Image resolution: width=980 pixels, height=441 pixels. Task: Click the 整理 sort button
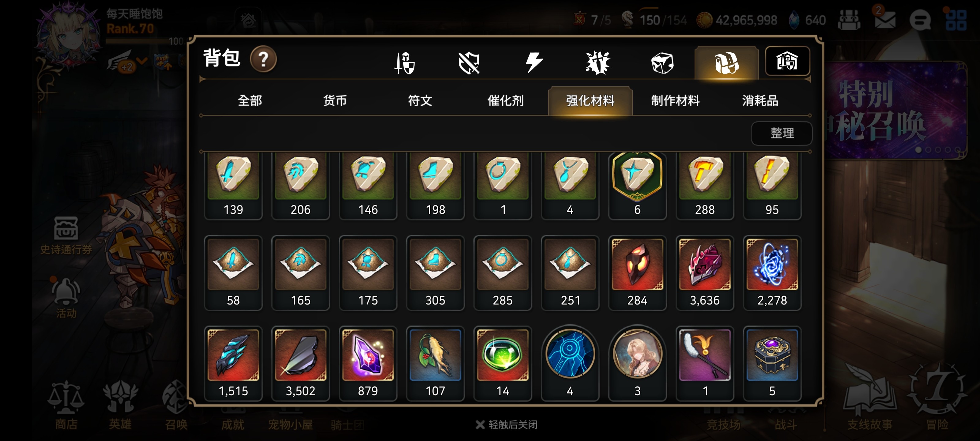782,133
